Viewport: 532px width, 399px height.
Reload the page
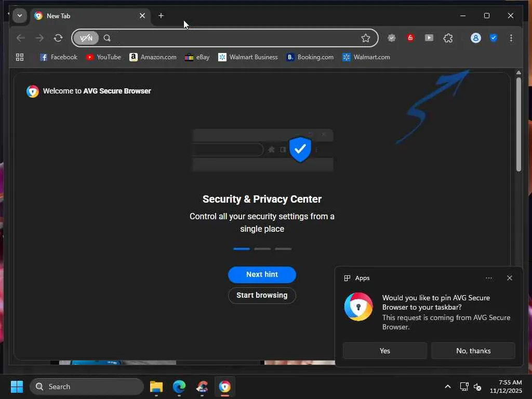pos(58,38)
